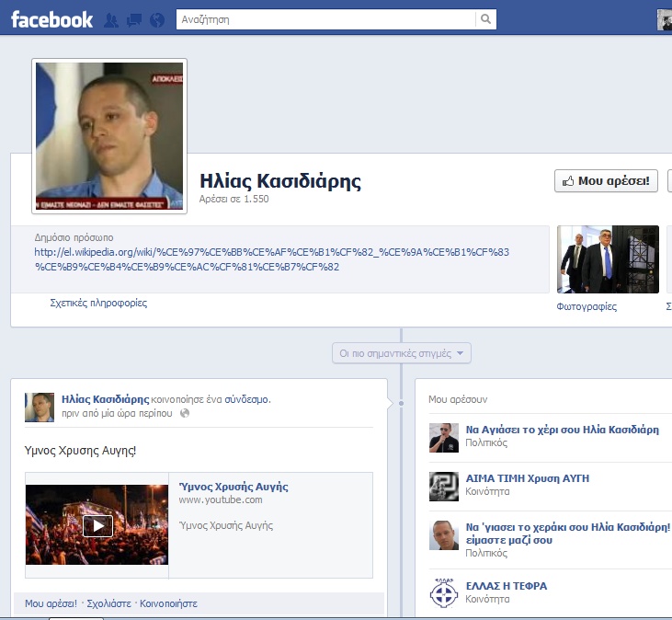Image resolution: width=672 pixels, height=620 pixels.
Task: Click the public audience globe icon on post
Action: pos(185,414)
